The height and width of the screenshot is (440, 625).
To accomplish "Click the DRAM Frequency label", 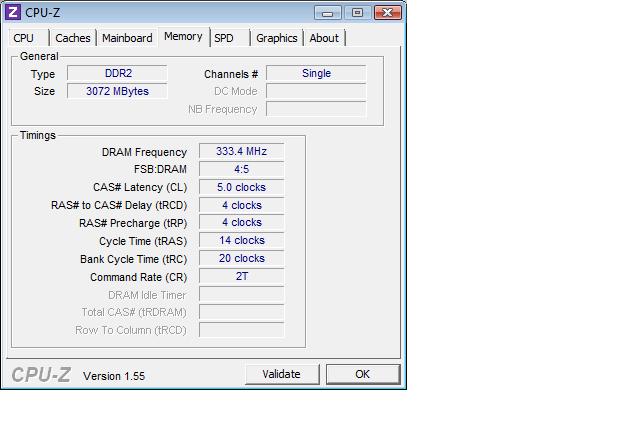I will (x=144, y=152).
